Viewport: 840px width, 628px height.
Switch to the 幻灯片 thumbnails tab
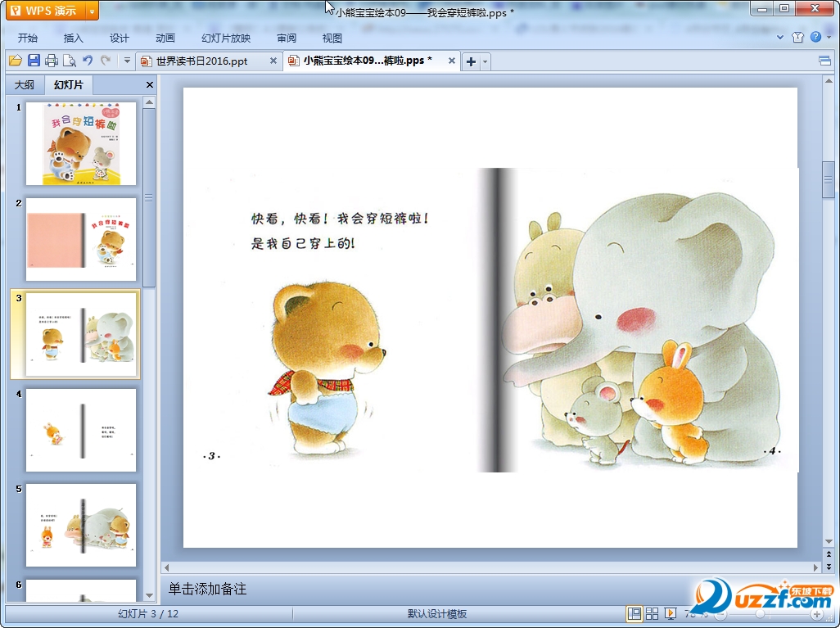tap(69, 84)
